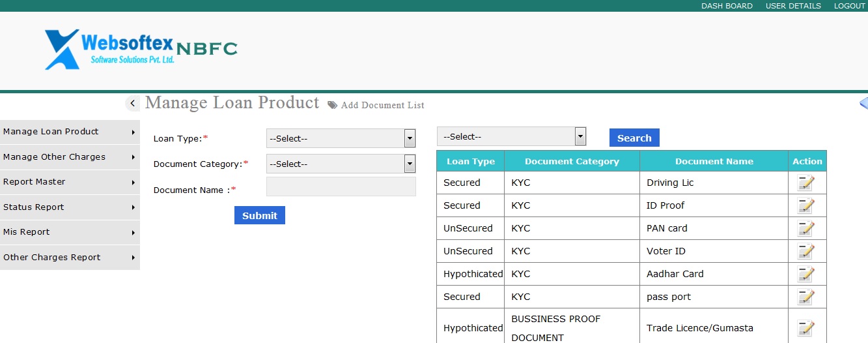Click the LOGOUT link
Image resolution: width=868 pixels, height=343 pixels.
coord(849,6)
